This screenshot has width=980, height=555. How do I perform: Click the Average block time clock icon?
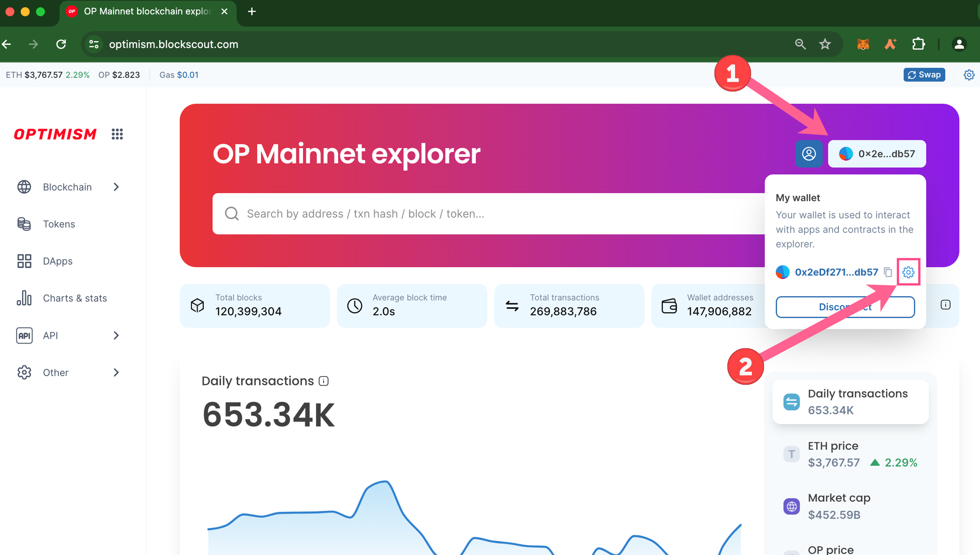tap(355, 305)
